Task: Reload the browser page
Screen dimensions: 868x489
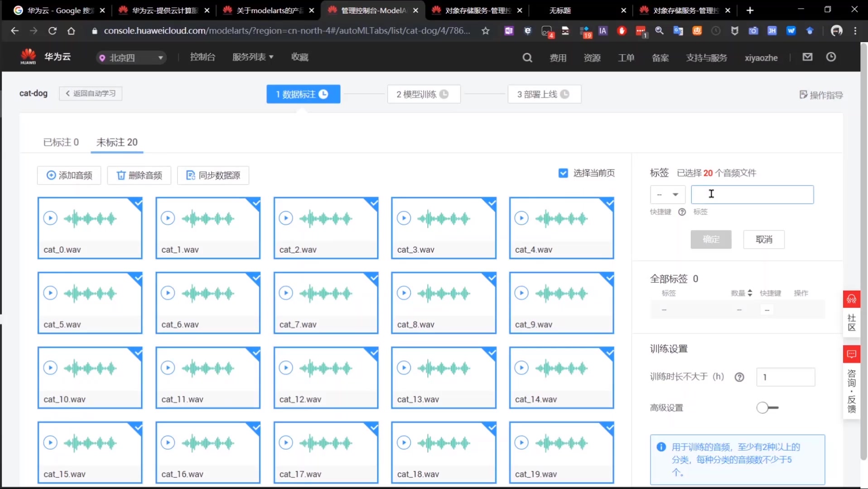Action: [53, 31]
